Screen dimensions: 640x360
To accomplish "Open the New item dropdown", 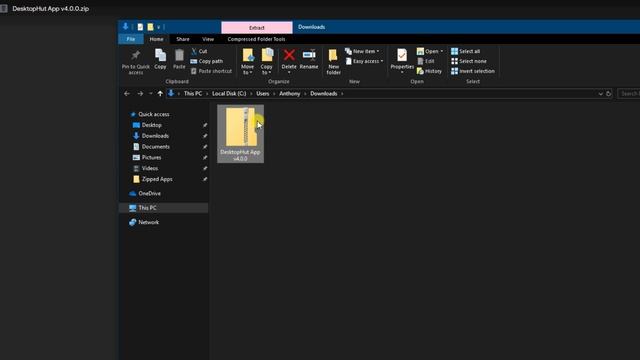I will pos(362,51).
